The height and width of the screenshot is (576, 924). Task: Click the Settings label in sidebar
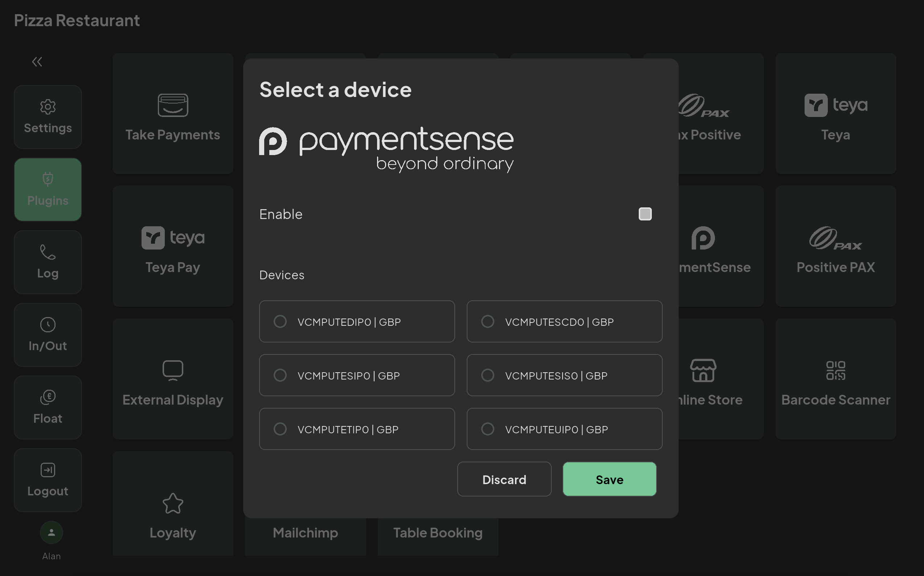pyautogui.click(x=48, y=128)
